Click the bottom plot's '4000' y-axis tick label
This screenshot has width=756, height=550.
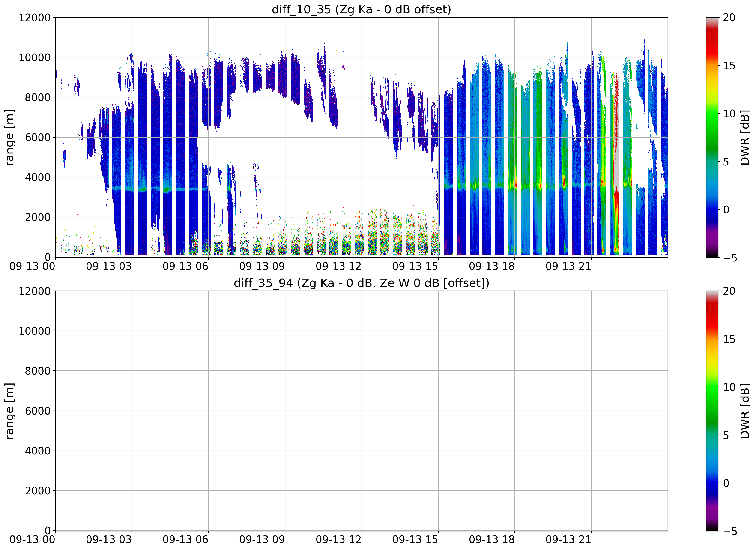38,451
